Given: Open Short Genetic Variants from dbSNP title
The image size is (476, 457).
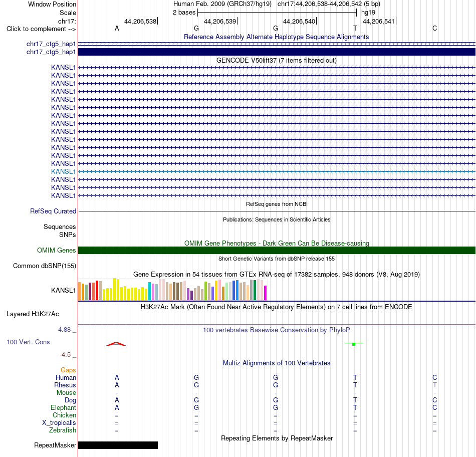Looking at the screenshot, I should pos(277,259).
